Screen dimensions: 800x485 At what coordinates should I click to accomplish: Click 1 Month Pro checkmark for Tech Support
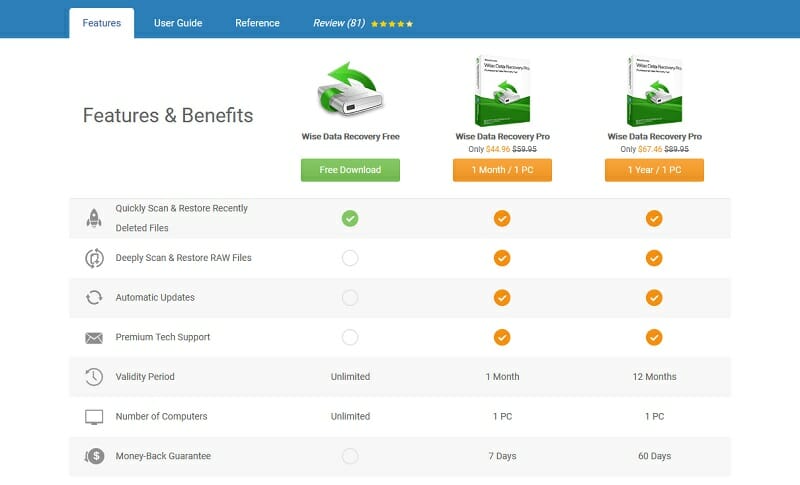coord(502,337)
